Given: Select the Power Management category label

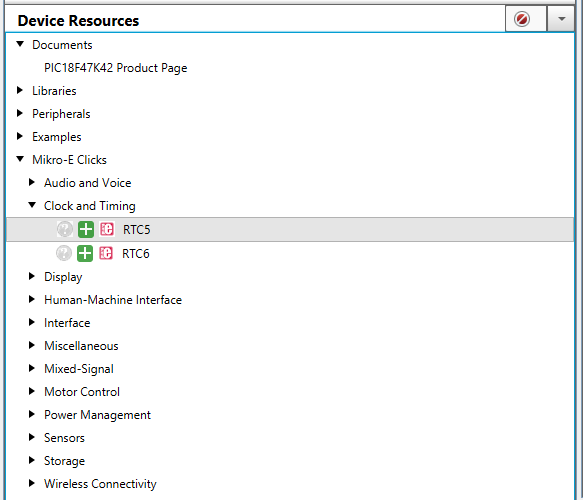Looking at the screenshot, I should [97, 415].
